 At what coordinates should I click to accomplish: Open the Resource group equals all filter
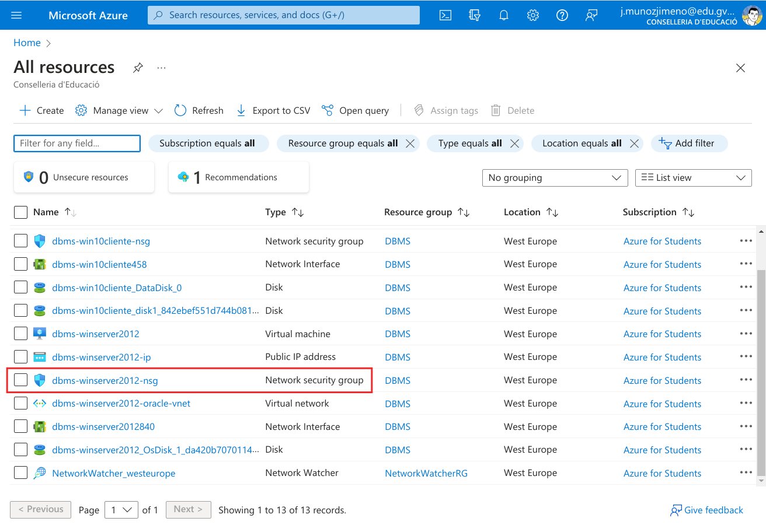click(343, 143)
